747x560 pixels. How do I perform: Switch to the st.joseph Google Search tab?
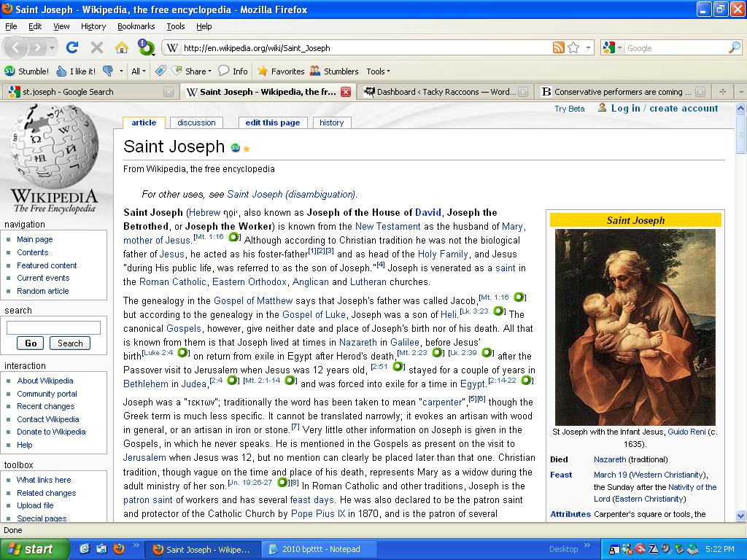(x=68, y=92)
